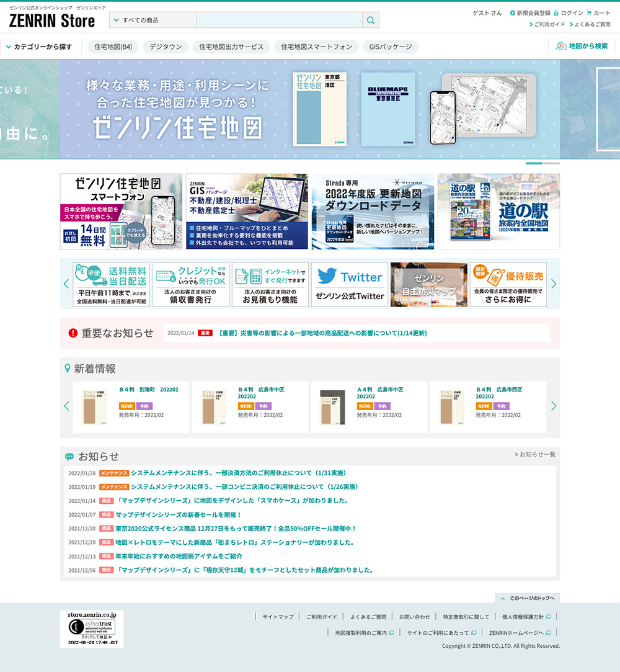620x672 pixels.
Task: Open 街まちレトロ ステーショナリー news item
Action: coord(235,542)
